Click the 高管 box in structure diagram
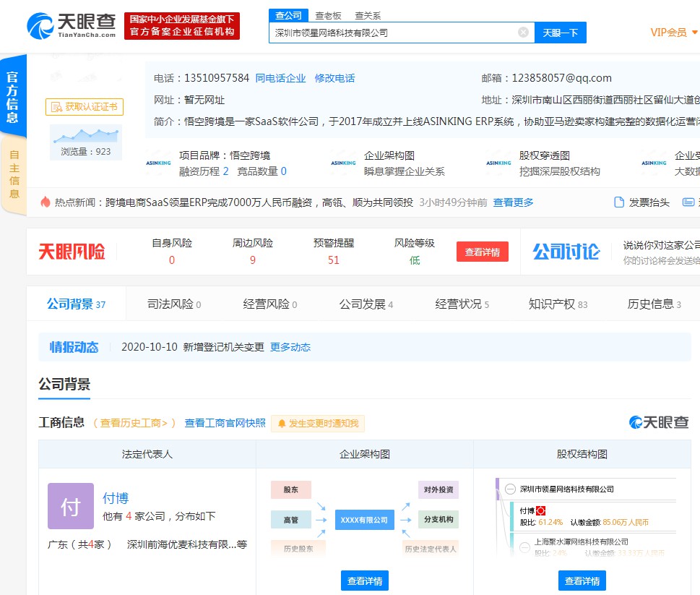The image size is (700, 595). tap(290, 520)
